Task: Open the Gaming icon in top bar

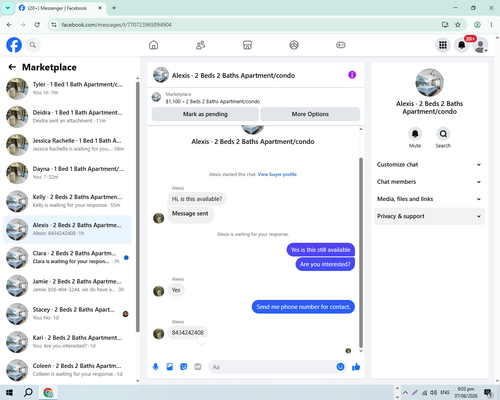Action: click(341, 45)
